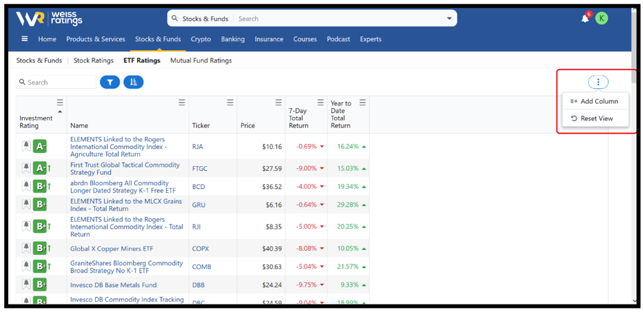Select Reset View from the menu

click(595, 118)
